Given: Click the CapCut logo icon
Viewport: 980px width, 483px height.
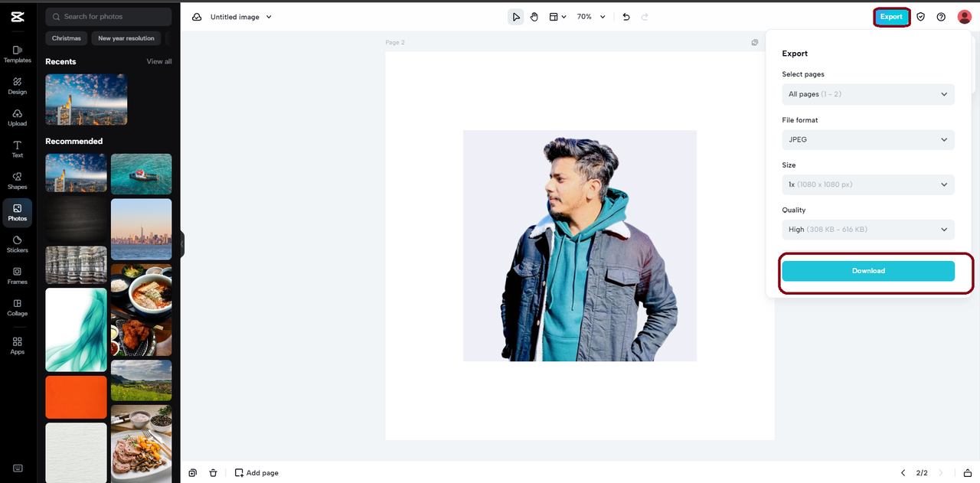Looking at the screenshot, I should pyautogui.click(x=18, y=17).
